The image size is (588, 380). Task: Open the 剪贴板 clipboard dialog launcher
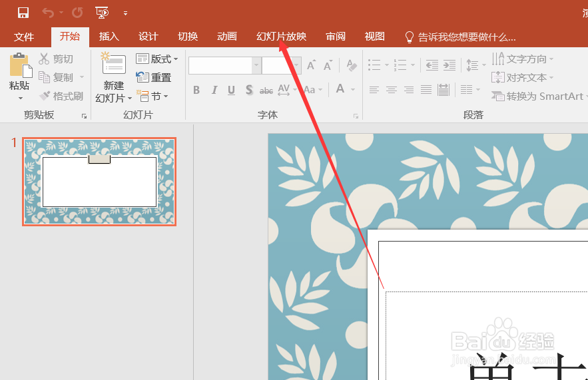click(x=85, y=116)
